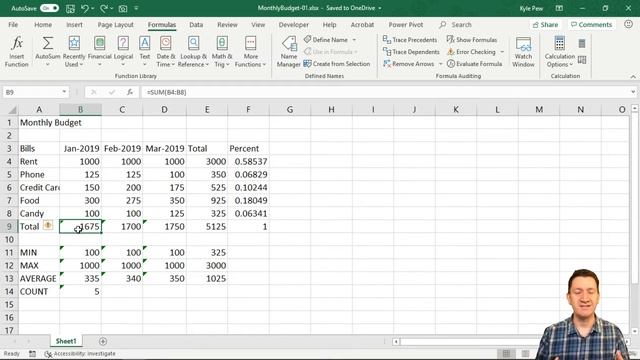The width and height of the screenshot is (640, 360).
Task: Click the Share button
Action: 545,24
